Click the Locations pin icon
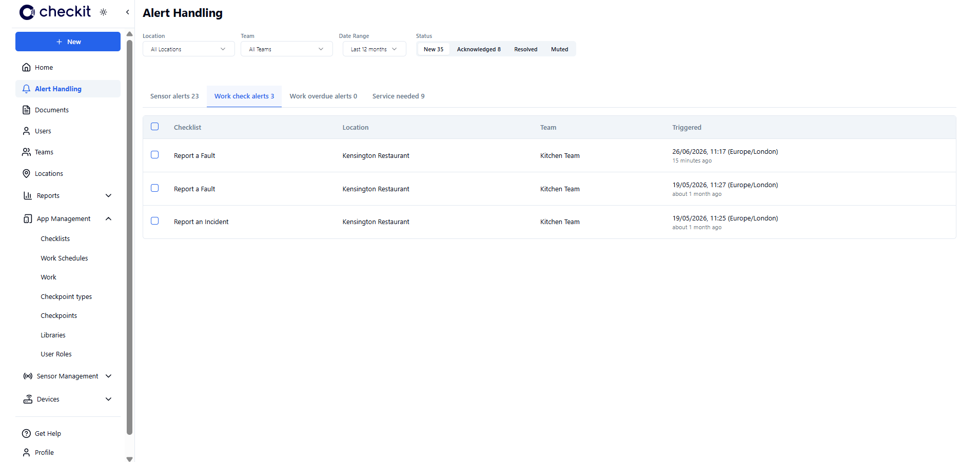 point(26,173)
